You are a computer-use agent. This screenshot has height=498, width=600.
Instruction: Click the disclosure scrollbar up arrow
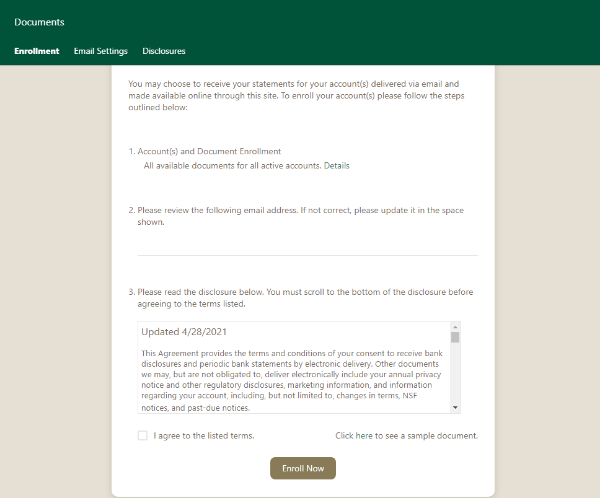[455, 327]
